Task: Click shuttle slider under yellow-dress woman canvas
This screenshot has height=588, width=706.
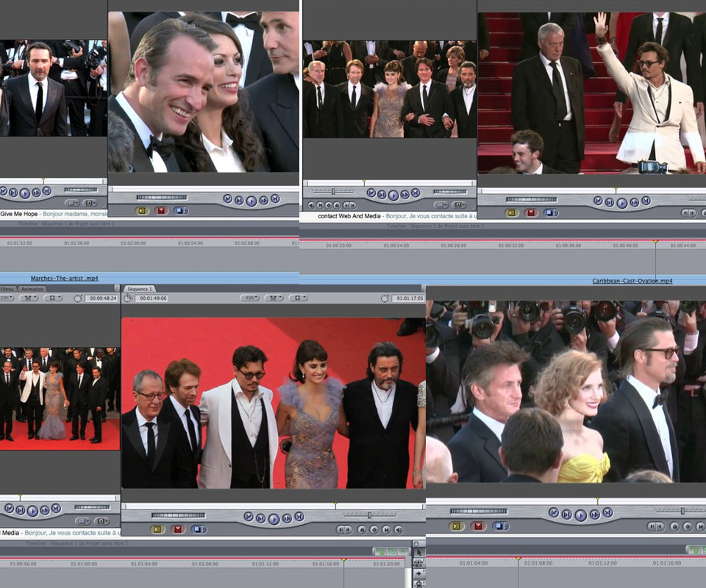Action: click(x=682, y=511)
